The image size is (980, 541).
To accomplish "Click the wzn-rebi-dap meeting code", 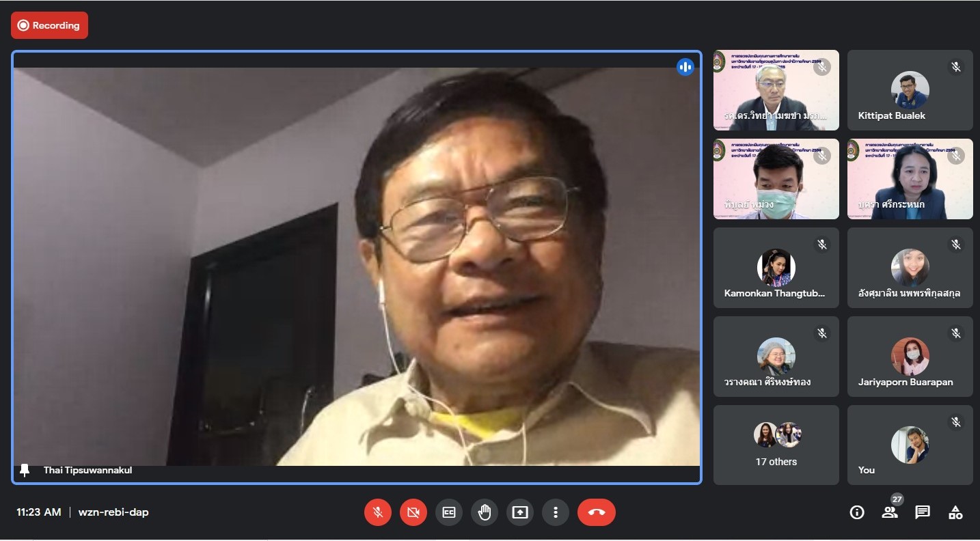I will pos(113,512).
